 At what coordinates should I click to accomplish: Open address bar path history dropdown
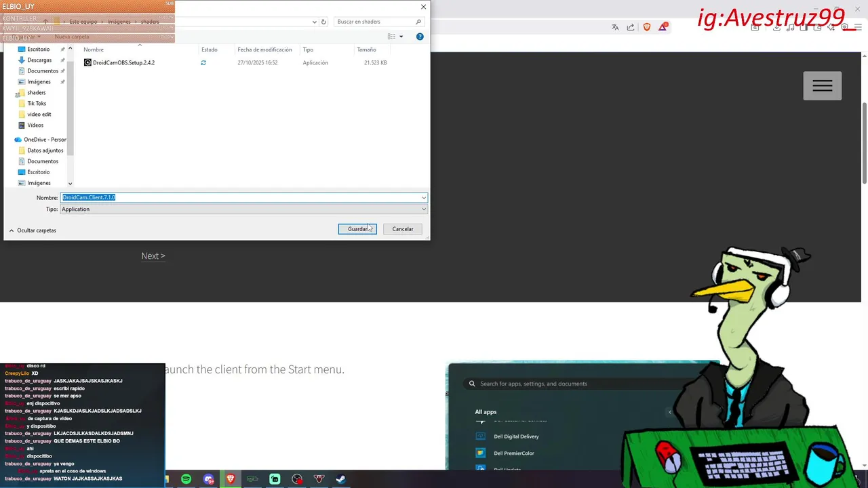[315, 22]
